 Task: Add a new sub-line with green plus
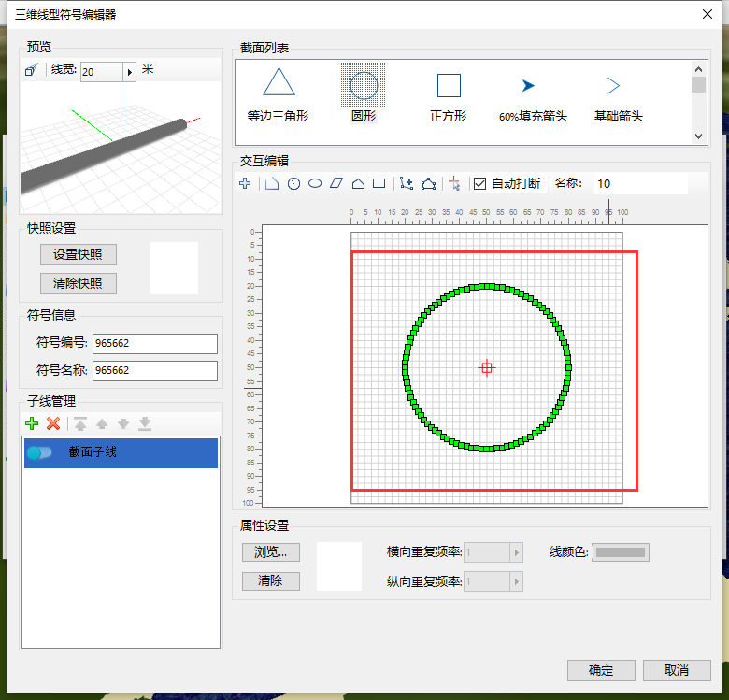[32, 423]
